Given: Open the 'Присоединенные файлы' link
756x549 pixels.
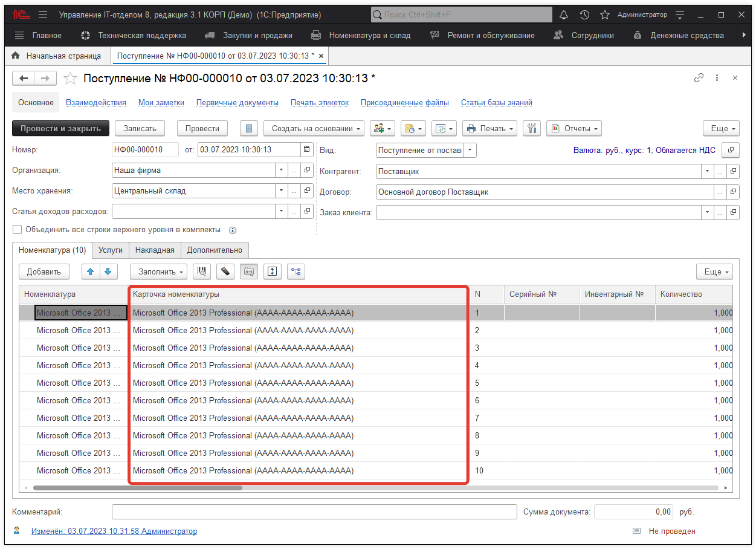Looking at the screenshot, I should [x=404, y=103].
